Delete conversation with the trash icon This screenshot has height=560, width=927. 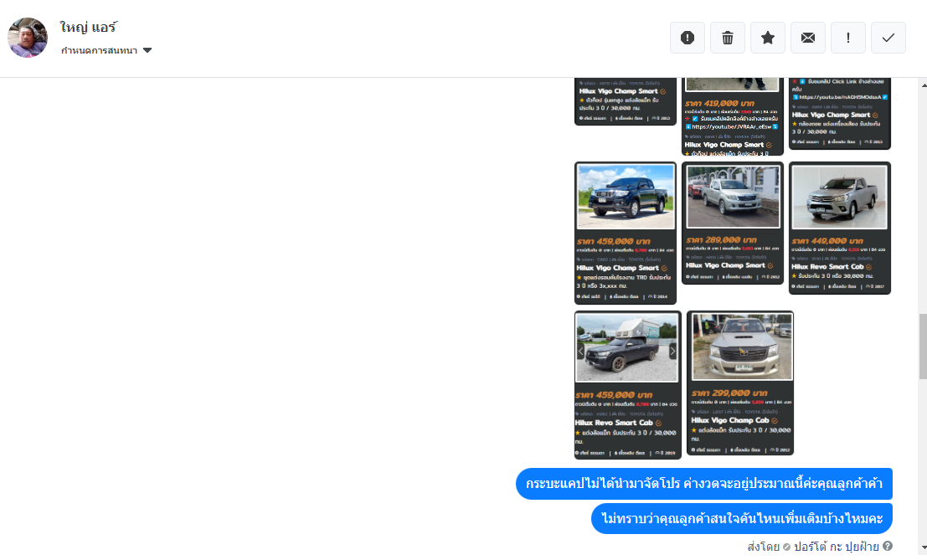pos(727,38)
